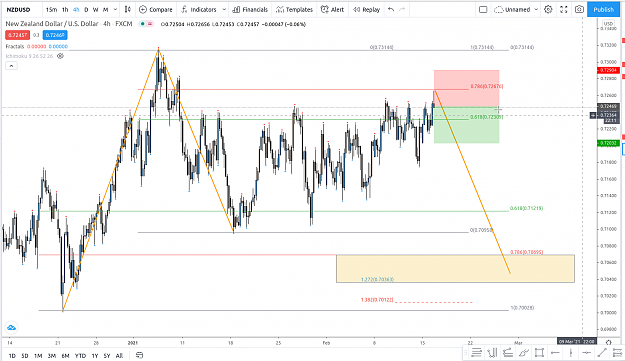Click the 0.786(0.7267) Fibonacci level label

[x=487, y=86]
